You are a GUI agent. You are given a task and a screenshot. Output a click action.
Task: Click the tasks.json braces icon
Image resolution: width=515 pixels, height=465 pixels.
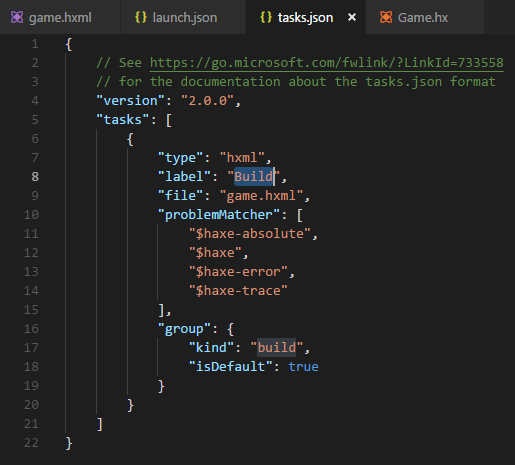click(x=266, y=17)
